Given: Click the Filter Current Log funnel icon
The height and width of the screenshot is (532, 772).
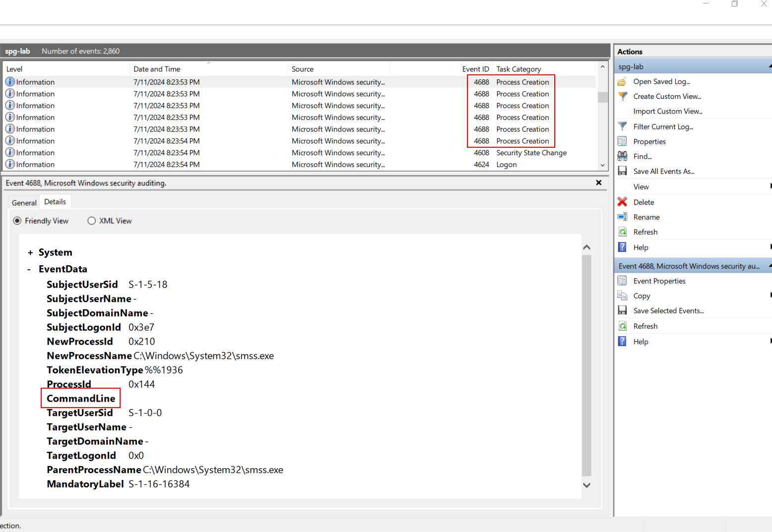Looking at the screenshot, I should coord(622,127).
